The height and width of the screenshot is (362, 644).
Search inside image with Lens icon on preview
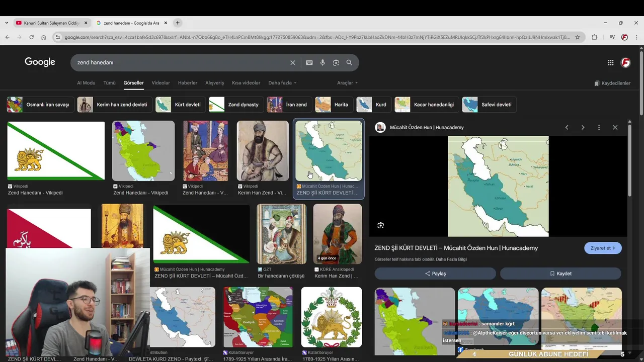pyautogui.click(x=380, y=225)
